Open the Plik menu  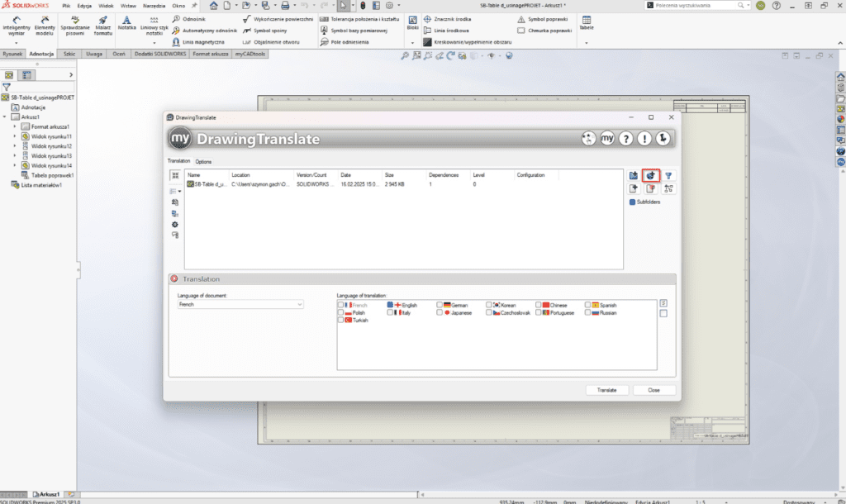tap(66, 6)
